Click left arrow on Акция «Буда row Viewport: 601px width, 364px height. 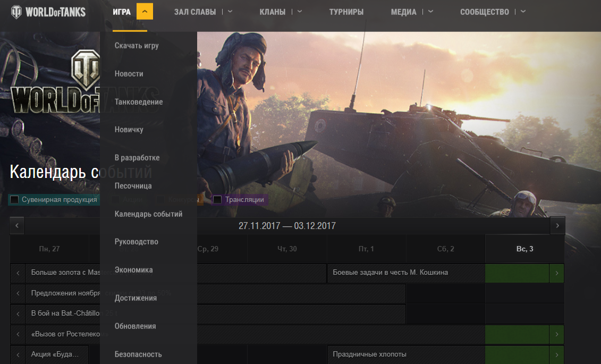(18, 355)
